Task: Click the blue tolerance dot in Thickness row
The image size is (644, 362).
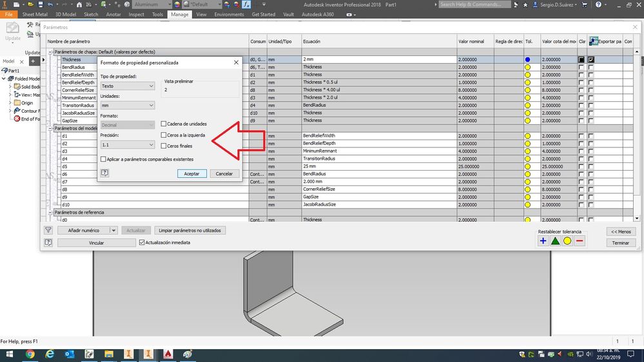Action: 527,59
